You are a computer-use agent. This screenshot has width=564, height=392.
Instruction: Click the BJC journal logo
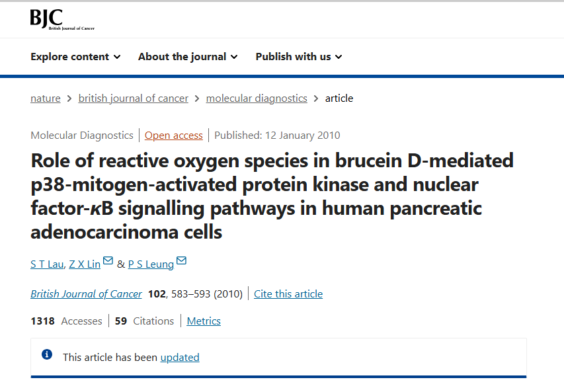62,19
